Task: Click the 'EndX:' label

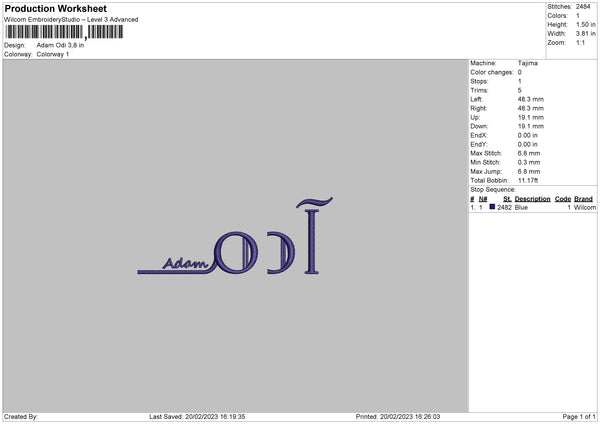Action: pyautogui.click(x=479, y=135)
